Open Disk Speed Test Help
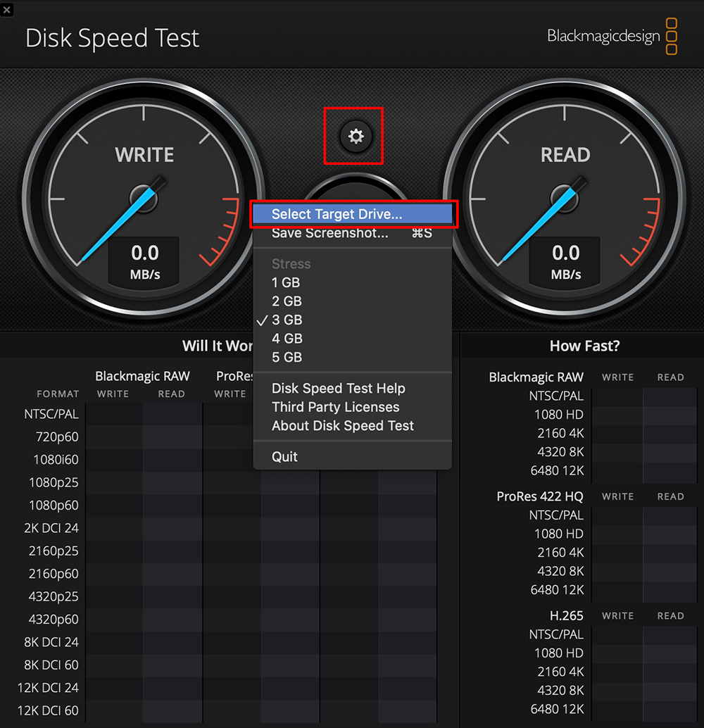 (353, 388)
